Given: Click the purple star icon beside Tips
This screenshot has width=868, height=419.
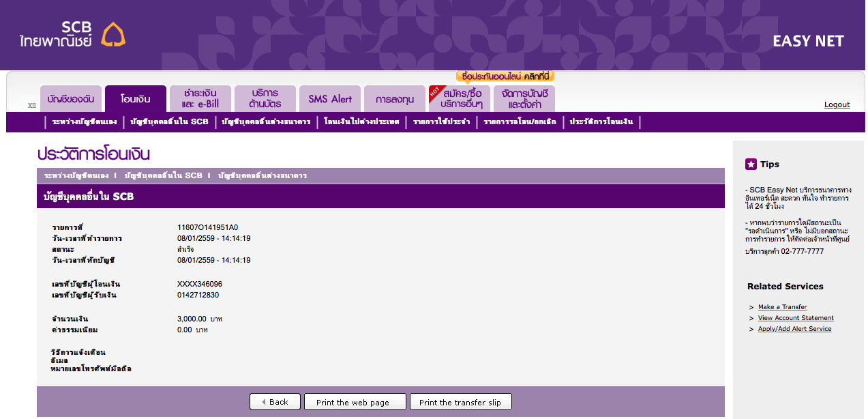Looking at the screenshot, I should tap(751, 164).
